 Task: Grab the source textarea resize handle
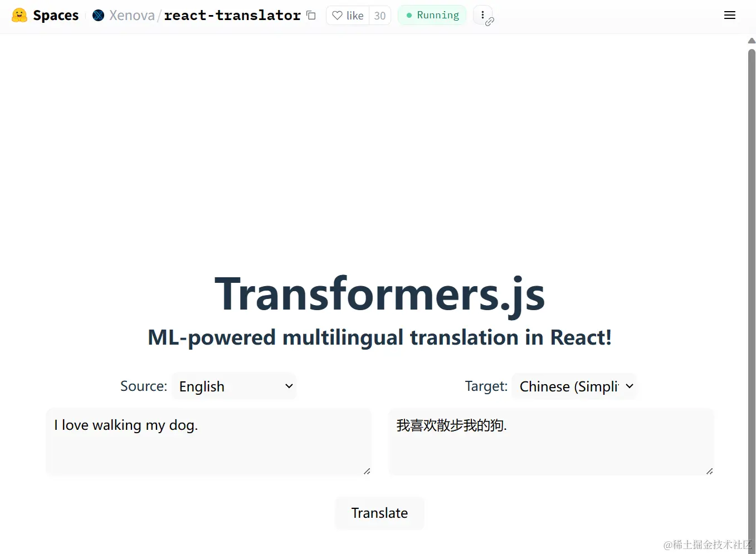[367, 471]
